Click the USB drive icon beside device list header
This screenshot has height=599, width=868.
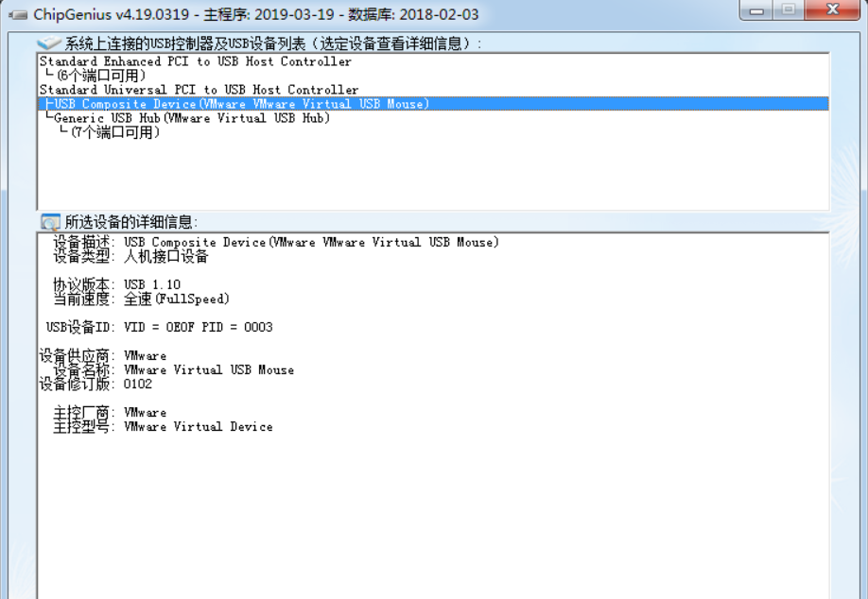click(x=49, y=43)
